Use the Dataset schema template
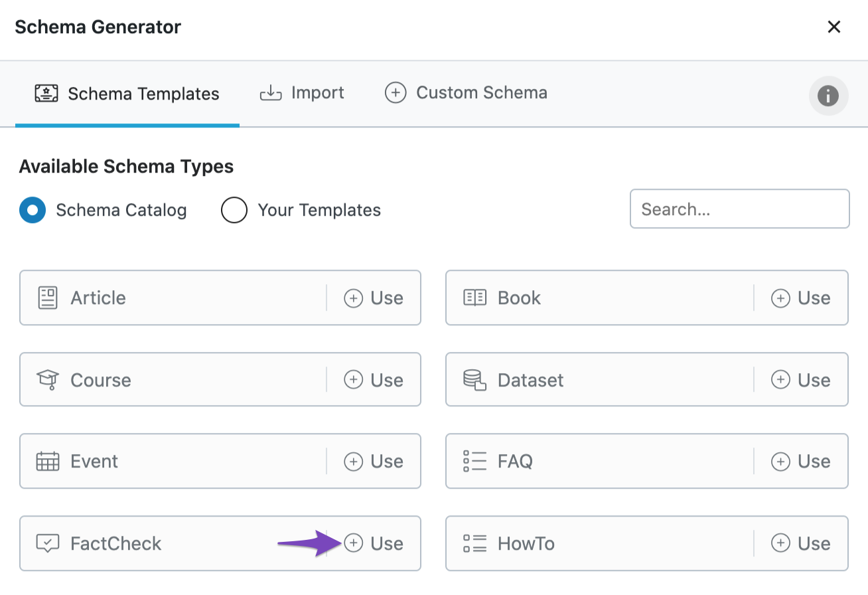 [802, 379]
